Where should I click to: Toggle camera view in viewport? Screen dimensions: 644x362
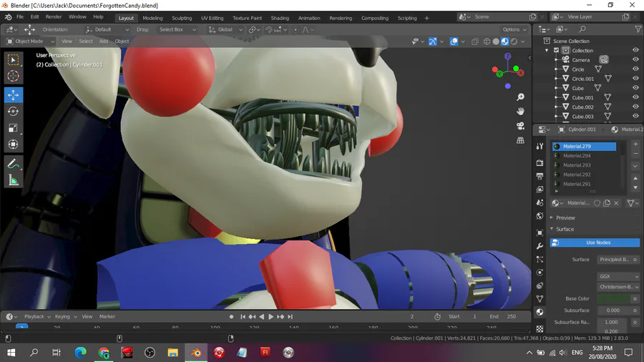(x=520, y=126)
